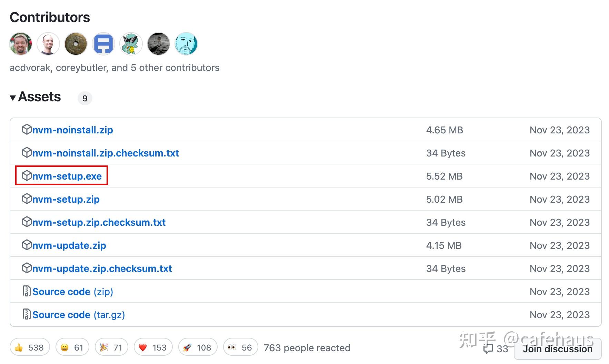Viewport: 609px width, 364px height.
Task: Toggle the rocket reaction
Action: pos(197,347)
